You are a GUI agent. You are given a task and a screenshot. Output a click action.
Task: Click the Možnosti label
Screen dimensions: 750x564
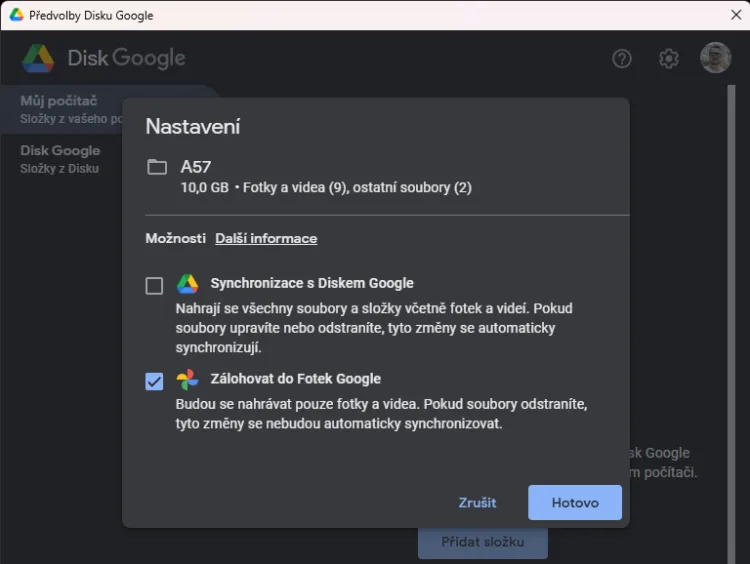(x=176, y=238)
